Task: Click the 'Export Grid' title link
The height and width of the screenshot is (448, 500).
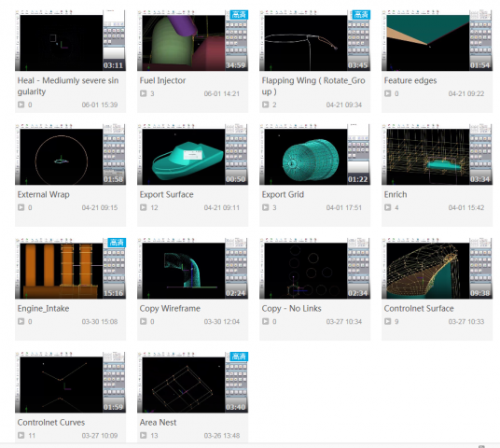Action: 283,194
